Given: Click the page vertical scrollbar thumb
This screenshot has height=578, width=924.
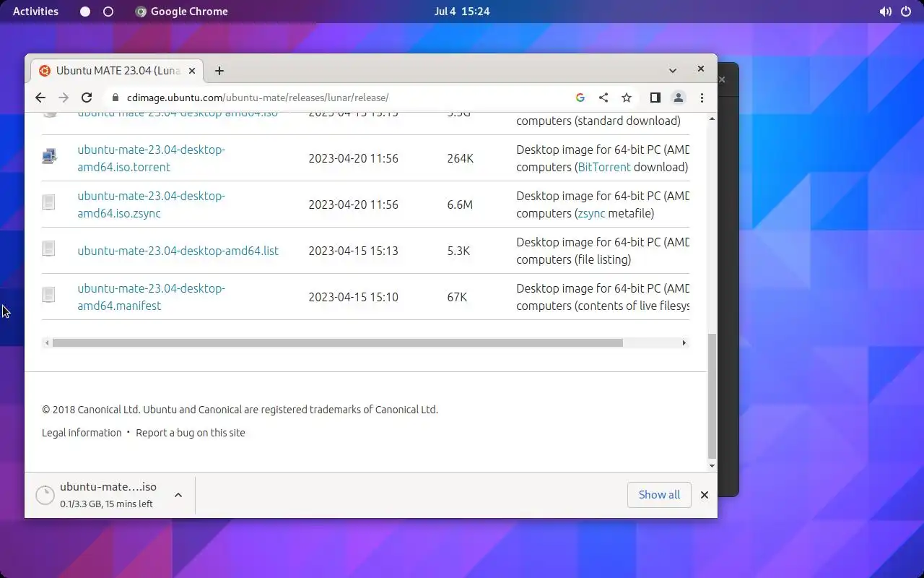Looking at the screenshot, I should tap(712, 396).
